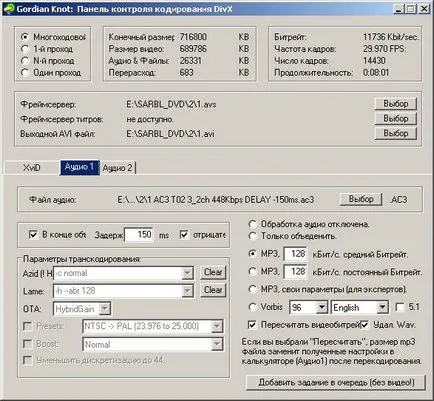Click Выбор button for Фреймсервер
The image size is (434, 401).
396,104
